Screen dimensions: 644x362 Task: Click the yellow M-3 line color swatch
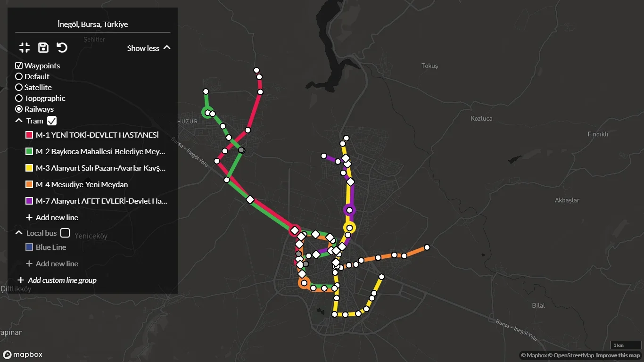[x=29, y=168]
